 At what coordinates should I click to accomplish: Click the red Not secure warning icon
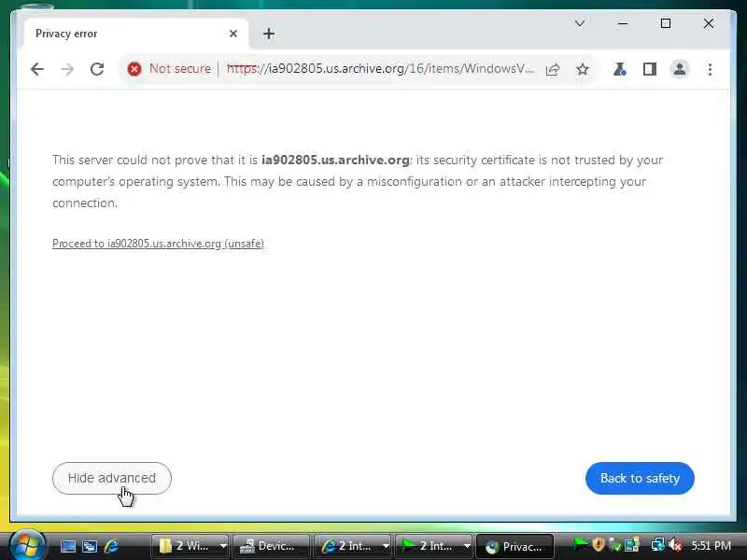click(x=134, y=69)
